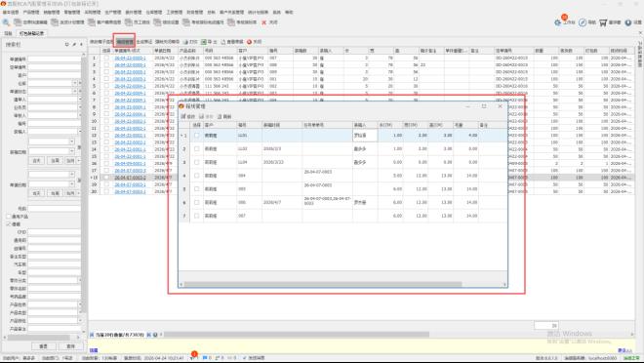Click 保存 save icon in 箱规管理 dialog
Image resolution: width=644 pixels, height=363 pixels.
pos(202,117)
